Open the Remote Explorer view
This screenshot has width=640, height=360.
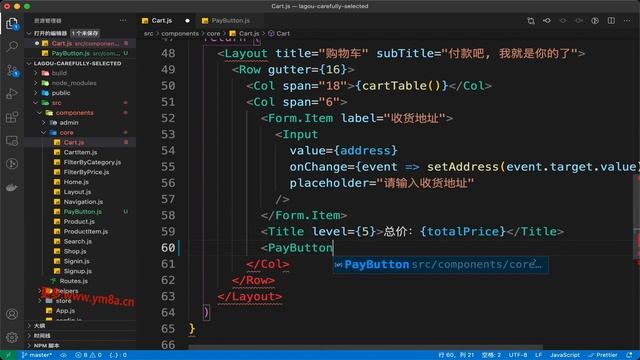(x=12, y=141)
